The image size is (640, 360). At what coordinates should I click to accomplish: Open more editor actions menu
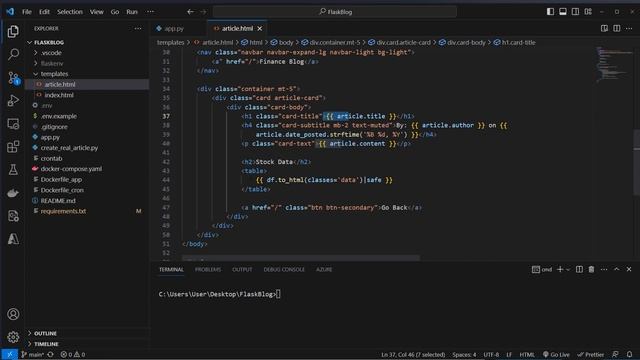point(629,28)
